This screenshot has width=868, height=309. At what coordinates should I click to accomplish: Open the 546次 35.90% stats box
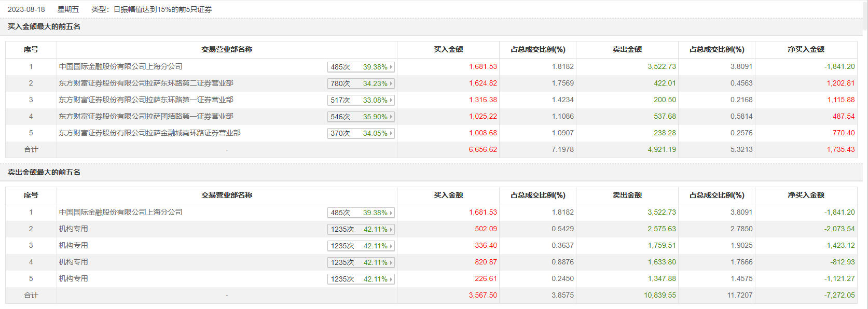coord(361,117)
